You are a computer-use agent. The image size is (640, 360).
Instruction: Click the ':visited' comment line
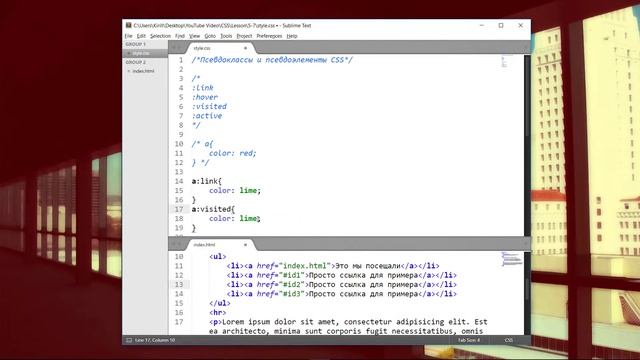209,107
